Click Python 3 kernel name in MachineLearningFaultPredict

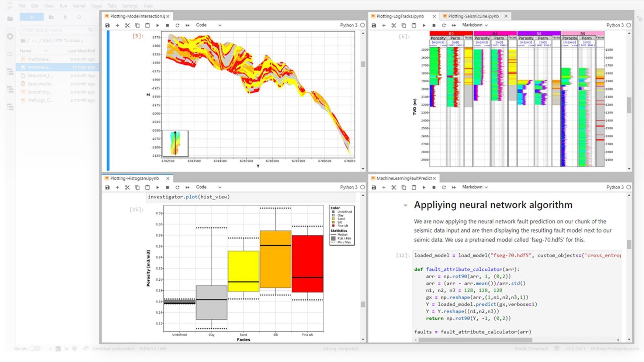tap(615, 187)
